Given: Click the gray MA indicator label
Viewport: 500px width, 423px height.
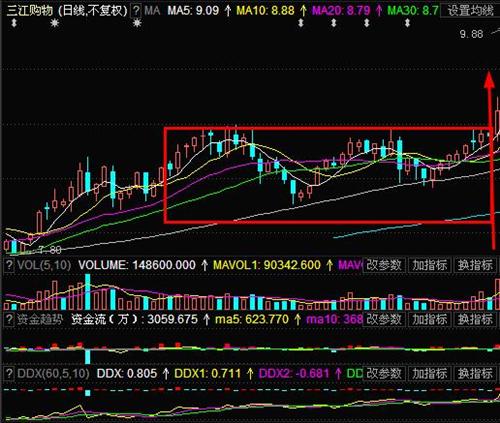Looking at the screenshot, I should point(152,11).
